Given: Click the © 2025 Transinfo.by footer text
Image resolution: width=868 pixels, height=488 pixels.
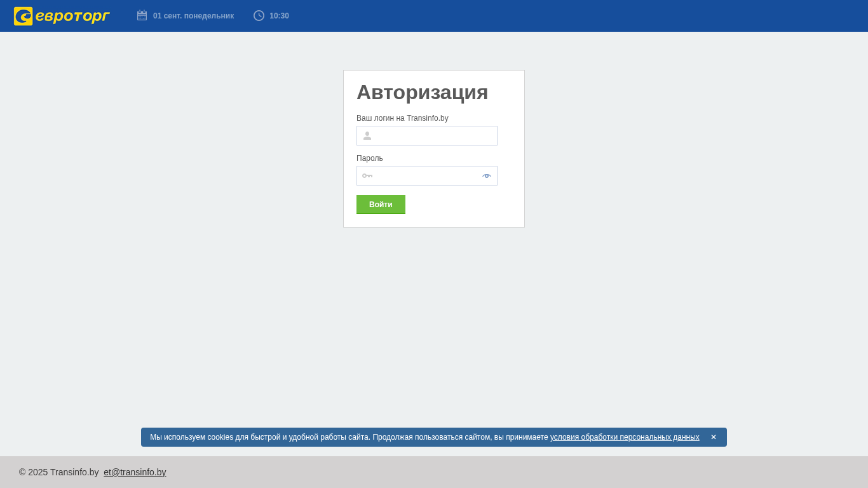Looking at the screenshot, I should coord(58,472).
